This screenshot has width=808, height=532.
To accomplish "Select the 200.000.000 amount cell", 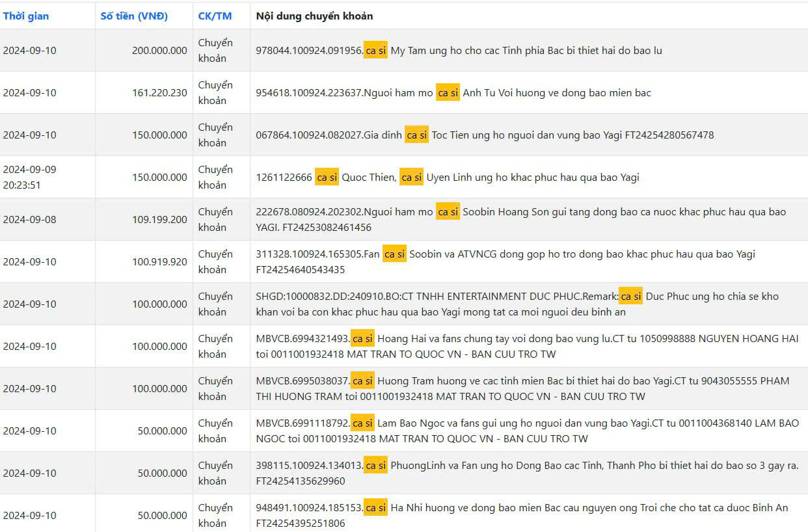I will [159, 50].
